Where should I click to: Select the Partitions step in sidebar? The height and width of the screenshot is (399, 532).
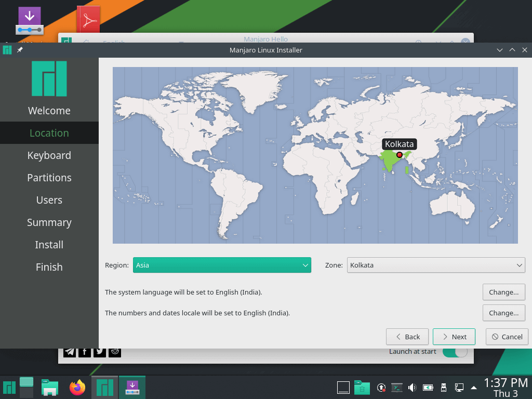49,178
